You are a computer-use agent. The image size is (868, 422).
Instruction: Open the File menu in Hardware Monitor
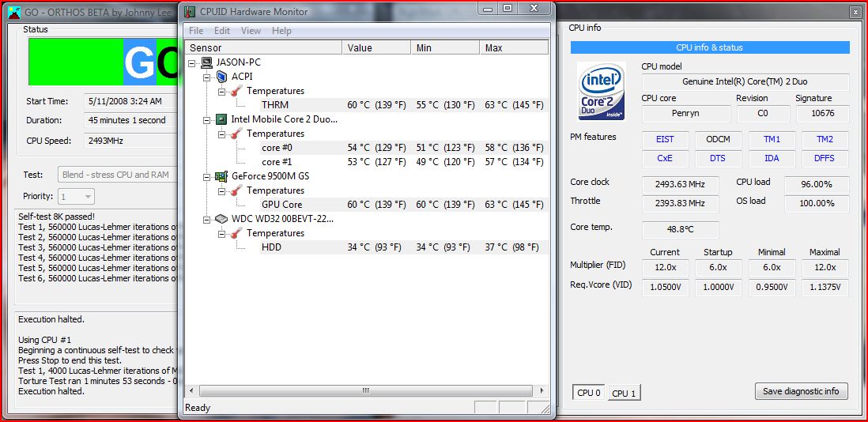[196, 31]
